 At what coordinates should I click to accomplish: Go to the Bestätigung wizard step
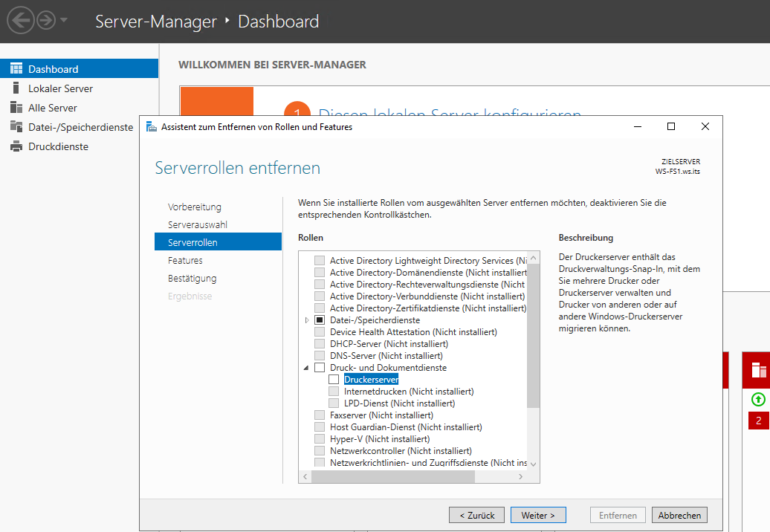(x=192, y=279)
